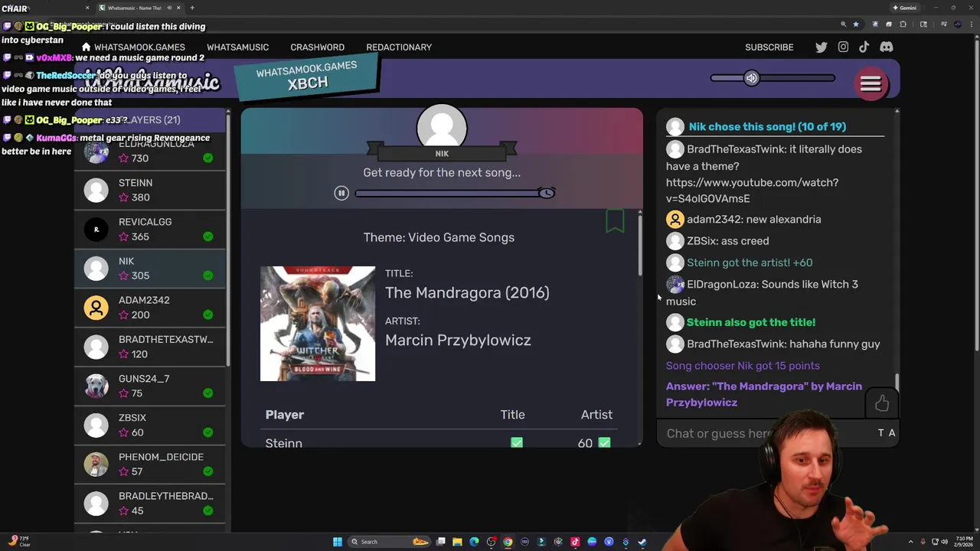
Task: Click the Witcher Blood and Wine album cover
Action: coord(318,324)
